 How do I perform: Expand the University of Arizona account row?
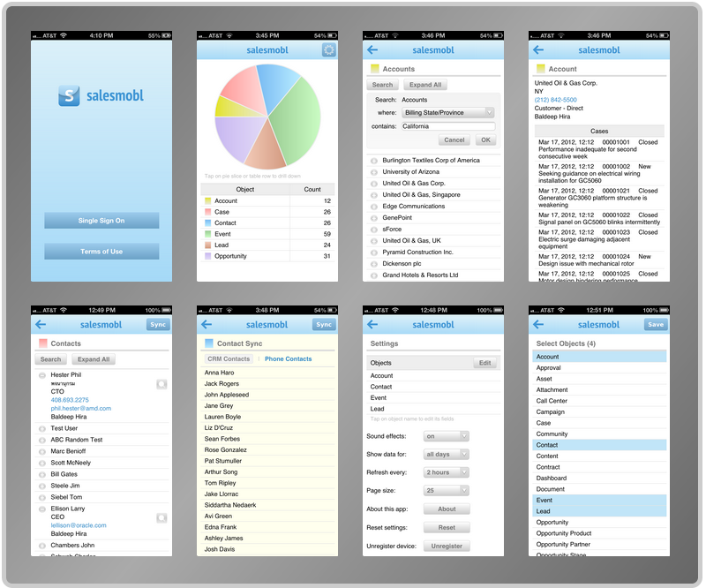(x=373, y=172)
